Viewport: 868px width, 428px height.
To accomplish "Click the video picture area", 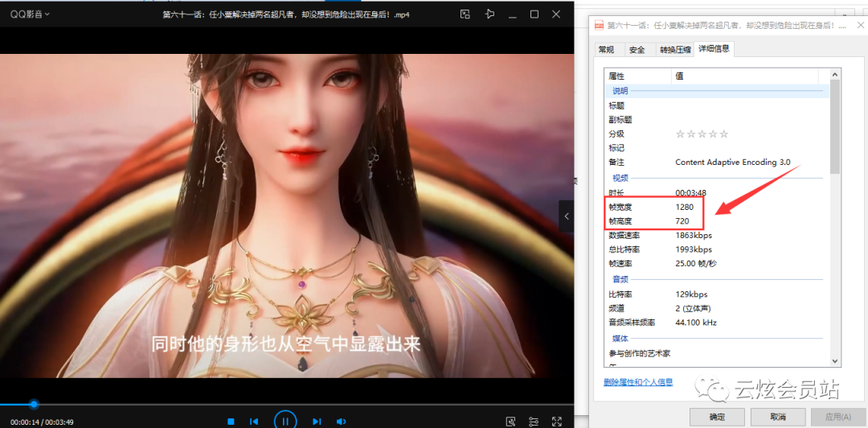I will [x=287, y=216].
